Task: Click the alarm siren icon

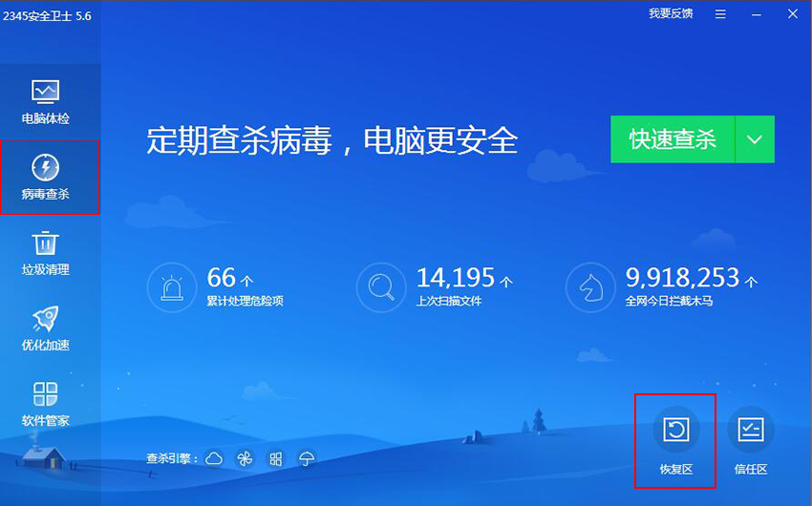Action: click(x=172, y=287)
